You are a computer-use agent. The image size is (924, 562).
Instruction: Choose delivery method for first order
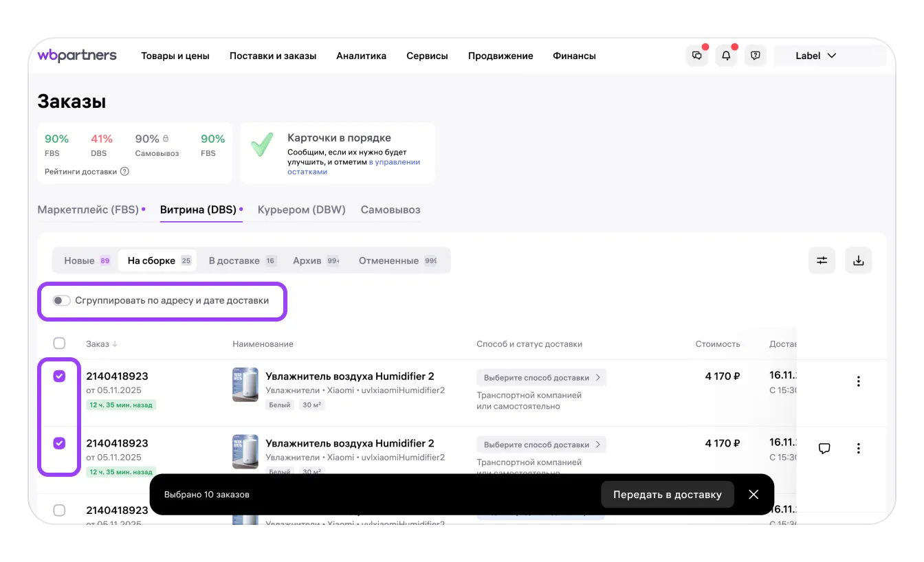tap(542, 377)
